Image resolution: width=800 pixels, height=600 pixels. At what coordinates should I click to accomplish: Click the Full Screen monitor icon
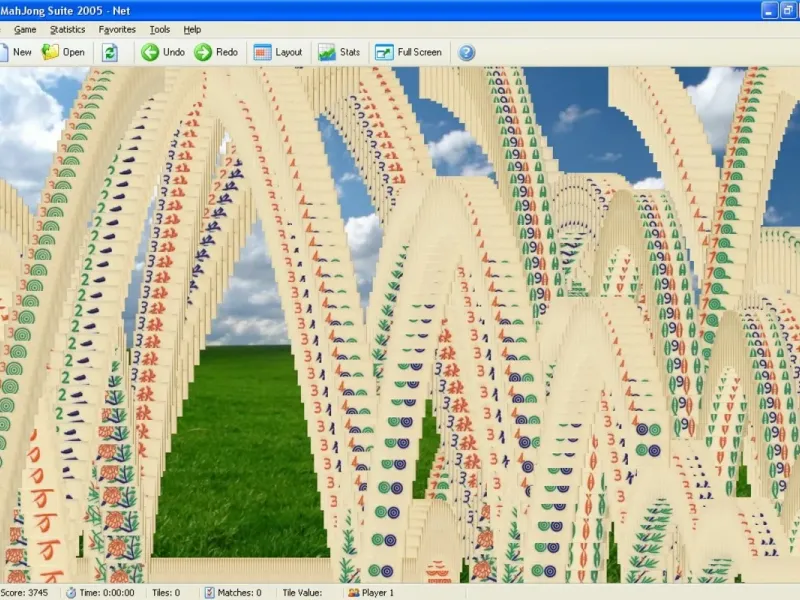point(384,52)
